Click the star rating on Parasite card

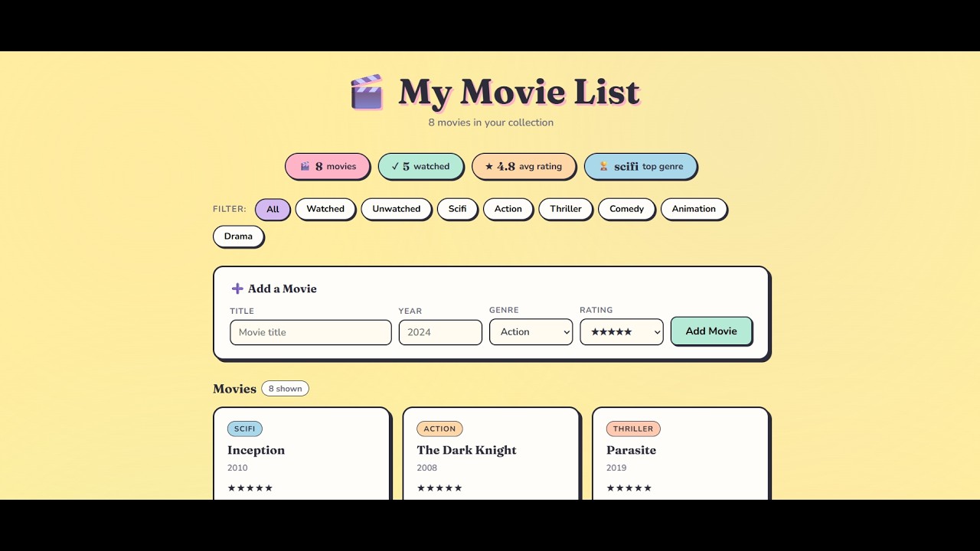point(629,488)
